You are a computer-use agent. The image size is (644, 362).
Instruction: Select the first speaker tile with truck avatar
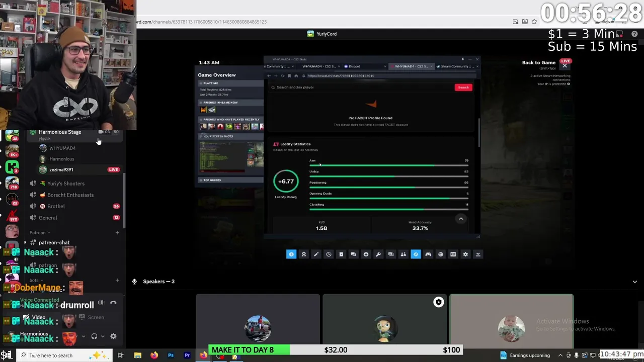[258, 321]
